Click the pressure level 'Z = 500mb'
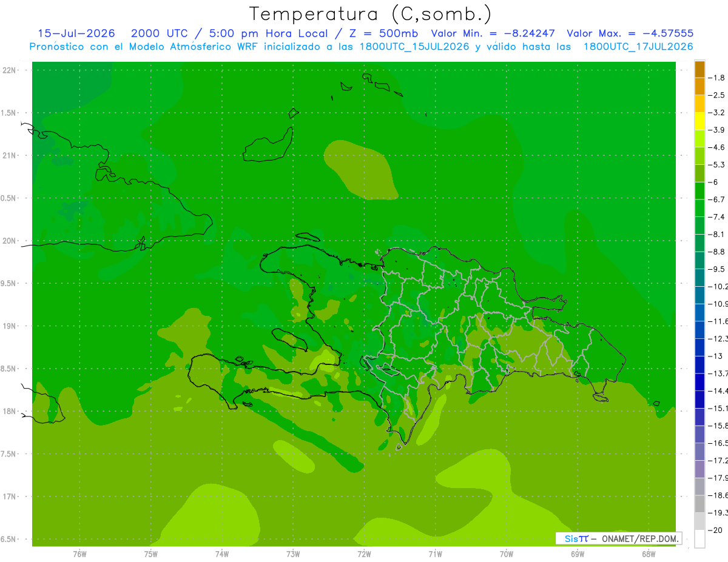Screen dimensions: 728x562 [x=383, y=34]
